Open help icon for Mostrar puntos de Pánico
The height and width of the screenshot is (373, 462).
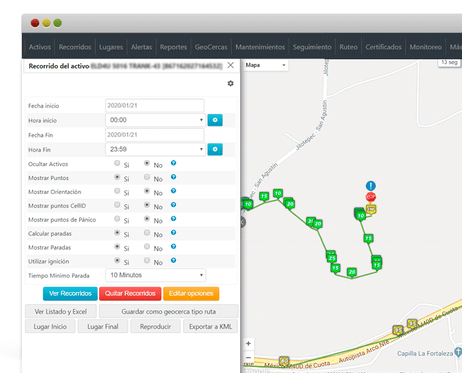(x=173, y=219)
